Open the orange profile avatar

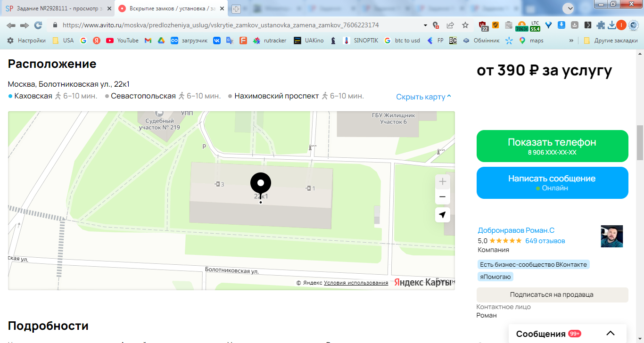tap(621, 25)
